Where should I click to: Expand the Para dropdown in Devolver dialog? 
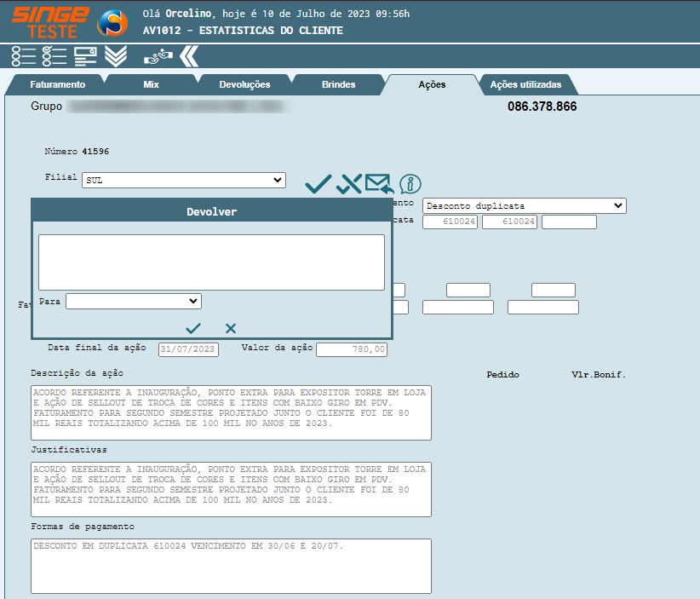(134, 301)
